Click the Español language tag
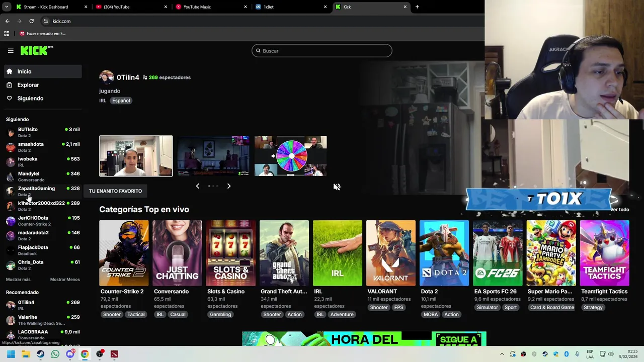Image resolution: width=644 pixels, height=362 pixels. (x=121, y=101)
